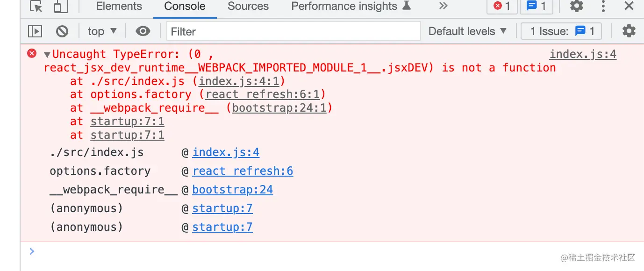Switch to the Sources tab
Image resolution: width=644 pixels, height=271 pixels.
click(x=248, y=7)
